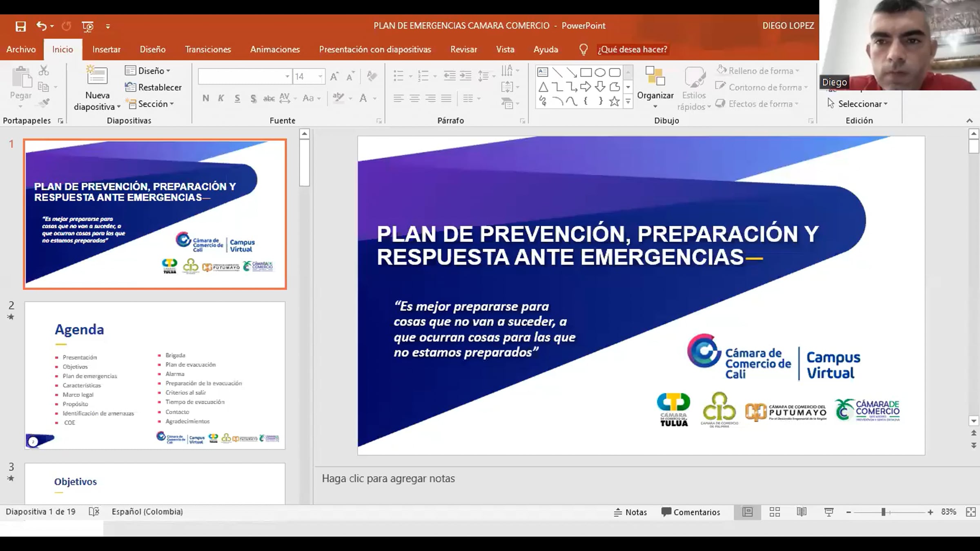This screenshot has height=551, width=980.
Task: Decrease font size with smaller A icon
Action: (x=350, y=76)
